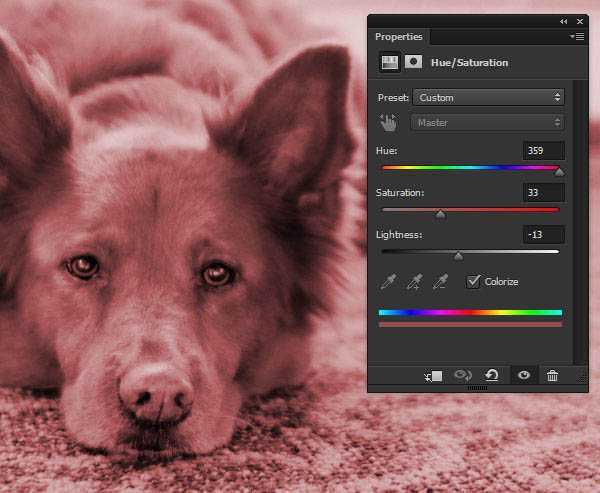The image size is (600, 493).
Task: Click the Hue/Saturation adjustment icon
Action: 388,62
